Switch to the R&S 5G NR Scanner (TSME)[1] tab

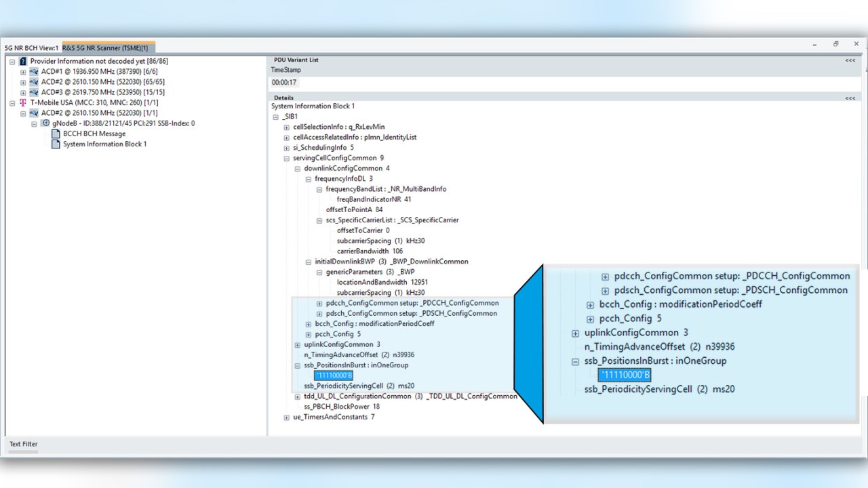(x=108, y=47)
